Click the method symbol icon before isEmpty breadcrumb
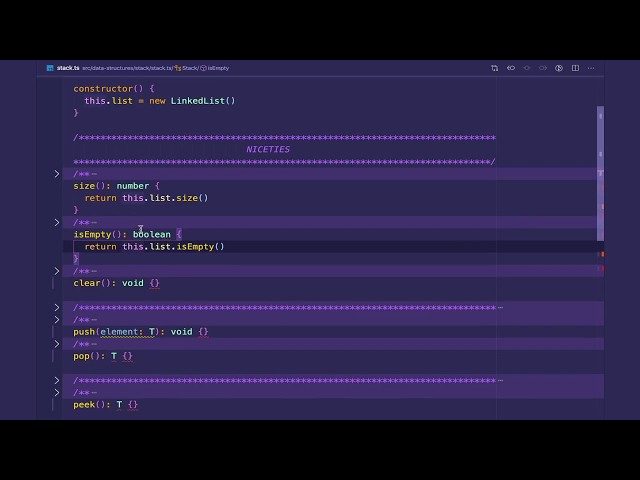The image size is (640, 480). tap(203, 68)
